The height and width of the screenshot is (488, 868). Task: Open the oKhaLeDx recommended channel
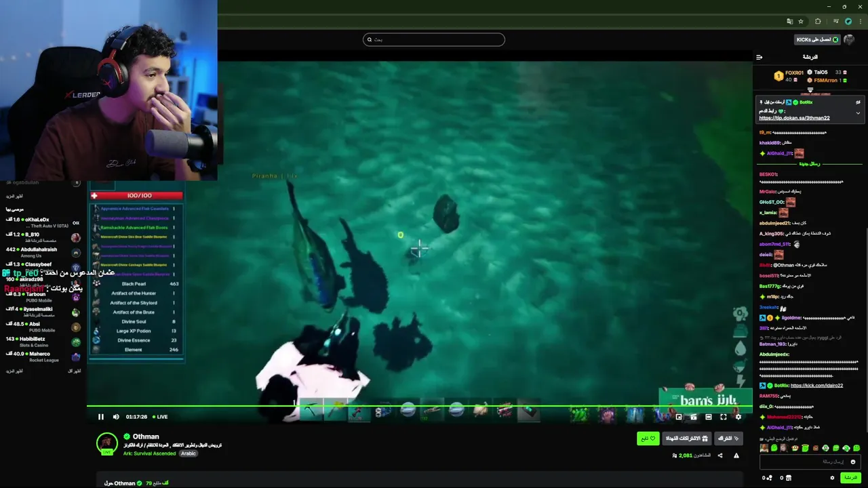[x=43, y=222]
